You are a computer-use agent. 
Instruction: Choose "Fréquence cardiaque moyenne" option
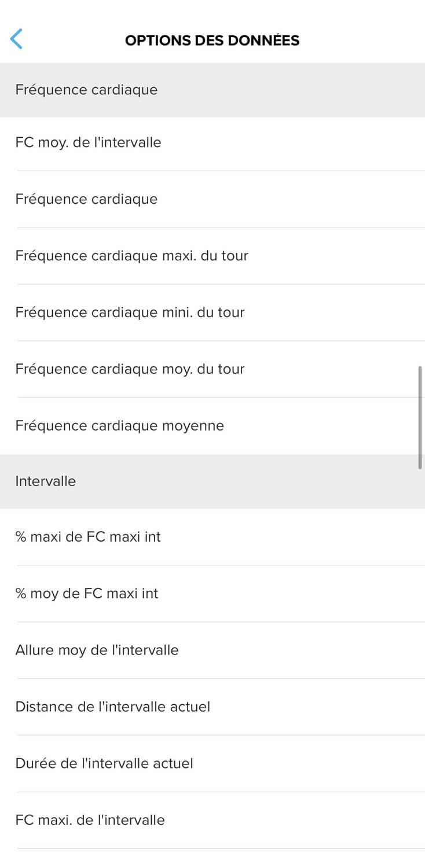[x=119, y=426]
